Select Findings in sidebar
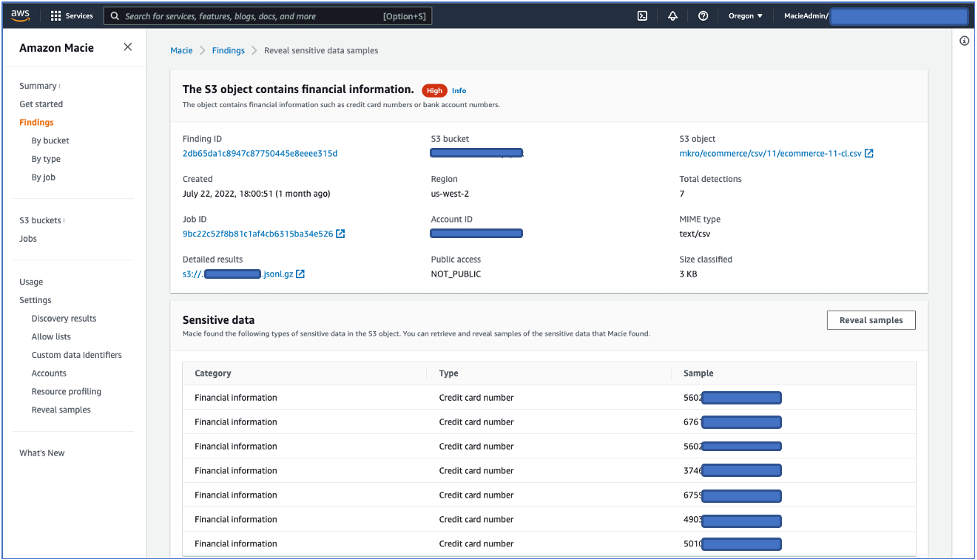Viewport: 977px width, 560px height. coord(36,122)
